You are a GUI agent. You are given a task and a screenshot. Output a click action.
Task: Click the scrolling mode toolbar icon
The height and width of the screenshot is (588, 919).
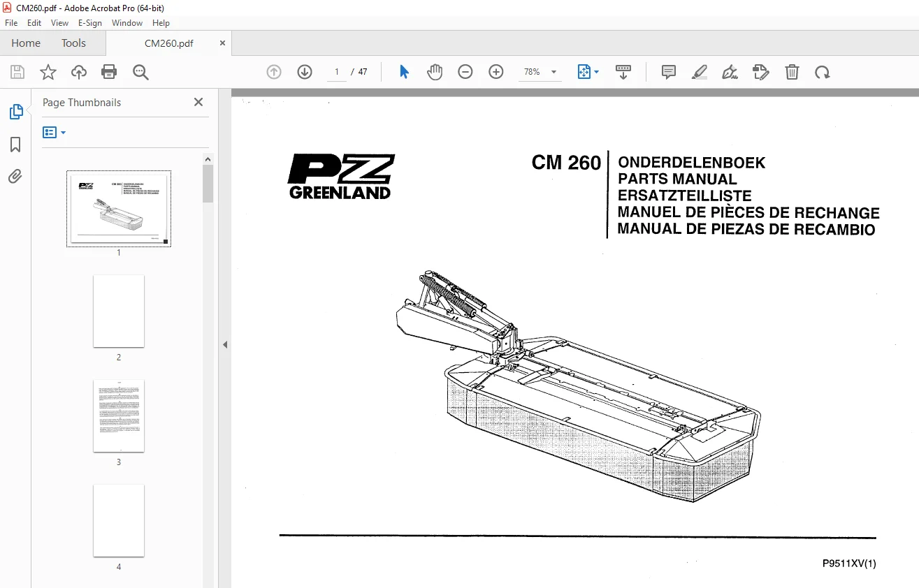click(623, 72)
